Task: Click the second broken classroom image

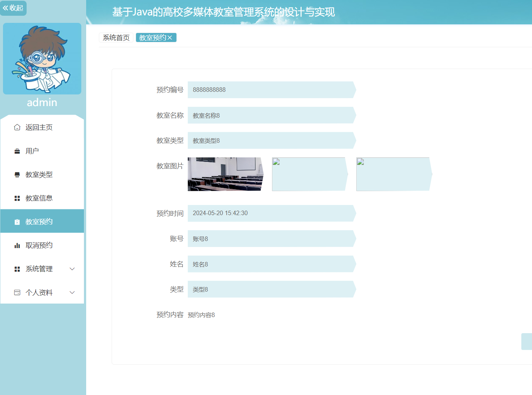Action: (x=310, y=174)
